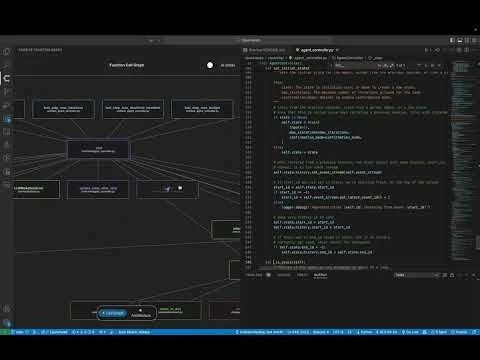Click the _step method in breadcrumb
Screen dimensions: 480x360
376,58
